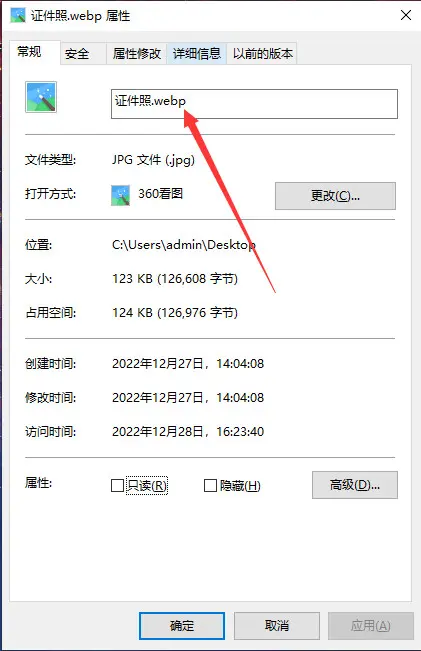Image resolution: width=421 pixels, height=651 pixels.
Task: Click the location path C:\Users\admin\Desktop
Action: point(184,245)
